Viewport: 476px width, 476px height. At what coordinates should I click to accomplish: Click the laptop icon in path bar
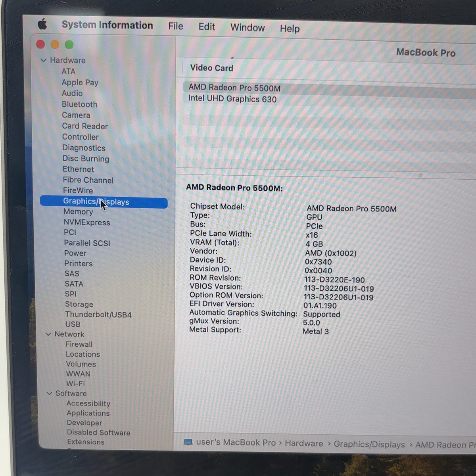point(188,442)
